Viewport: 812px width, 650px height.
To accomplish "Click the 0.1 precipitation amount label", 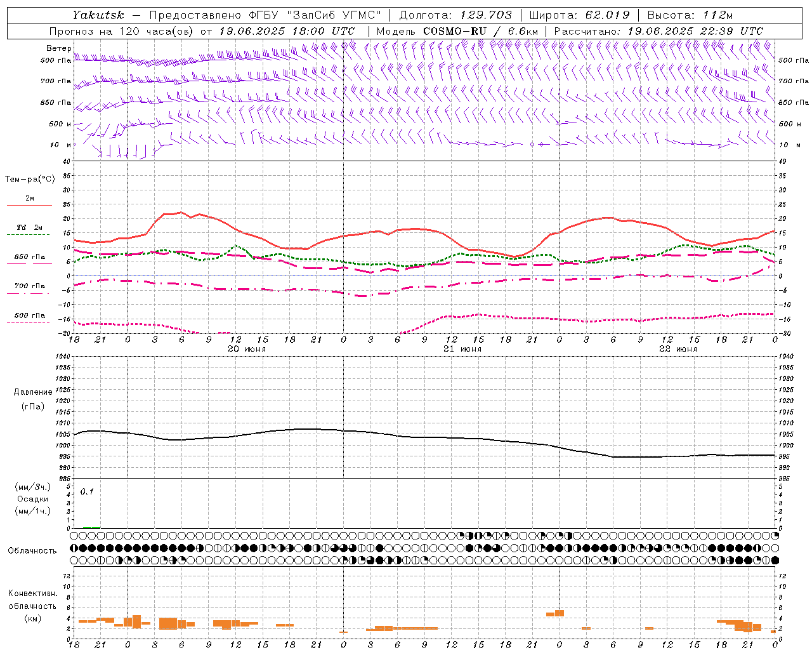I will [x=87, y=491].
